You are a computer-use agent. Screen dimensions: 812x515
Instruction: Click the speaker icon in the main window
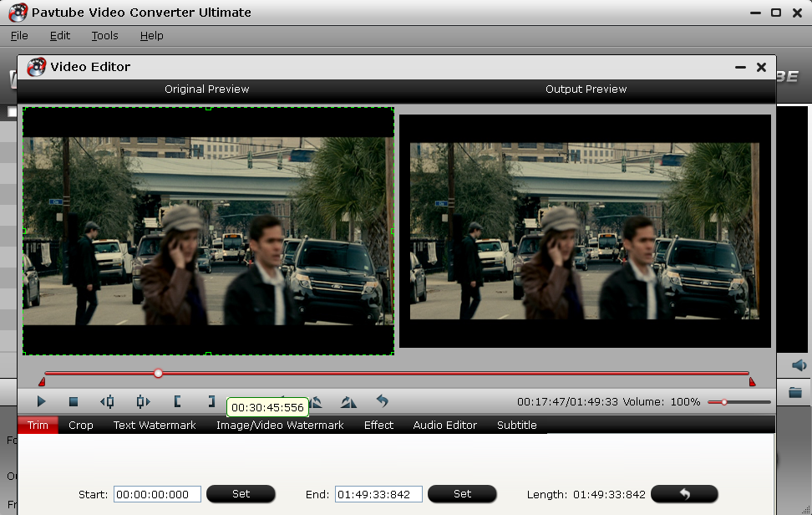[x=799, y=365]
